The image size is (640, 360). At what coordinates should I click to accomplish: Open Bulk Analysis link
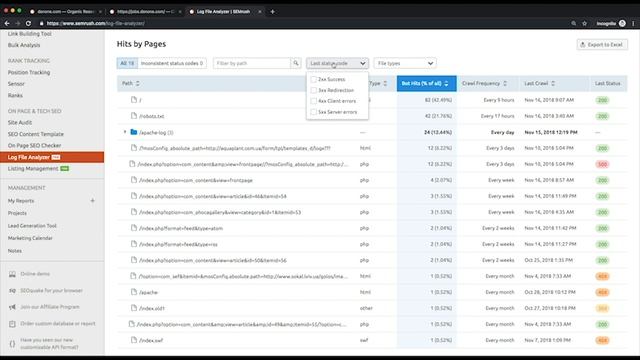coord(24,45)
